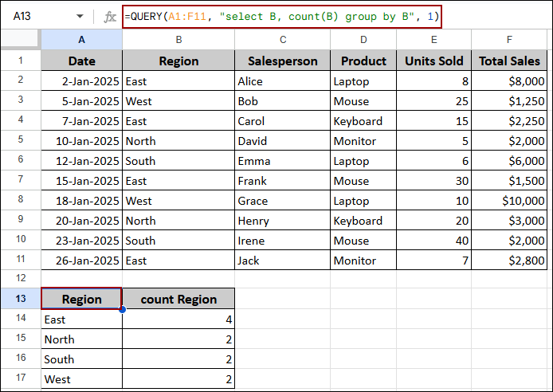Image resolution: width=553 pixels, height=392 pixels.
Task: Click East in the query results
Action: 81,319
